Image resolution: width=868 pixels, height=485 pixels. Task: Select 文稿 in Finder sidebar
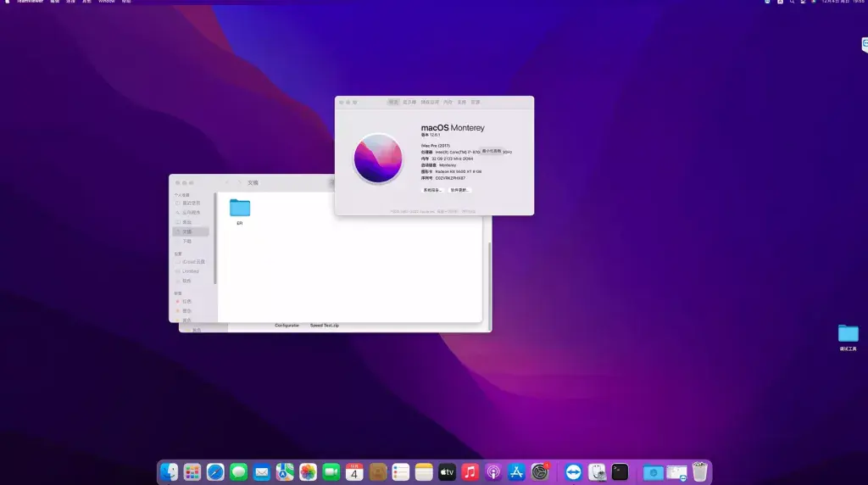point(191,231)
